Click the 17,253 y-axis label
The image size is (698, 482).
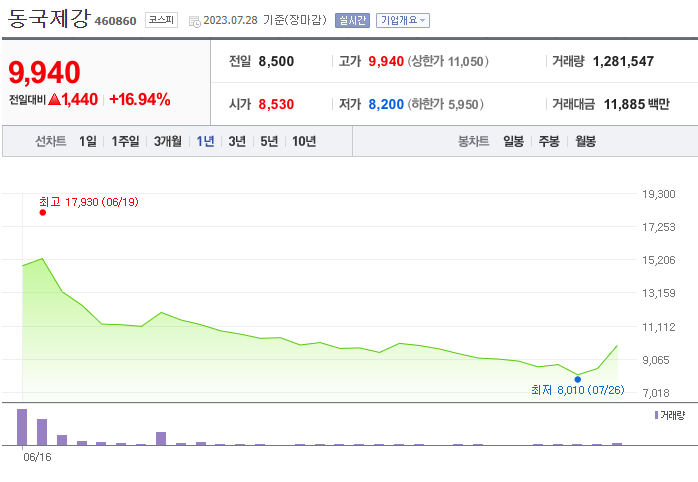tap(658, 227)
